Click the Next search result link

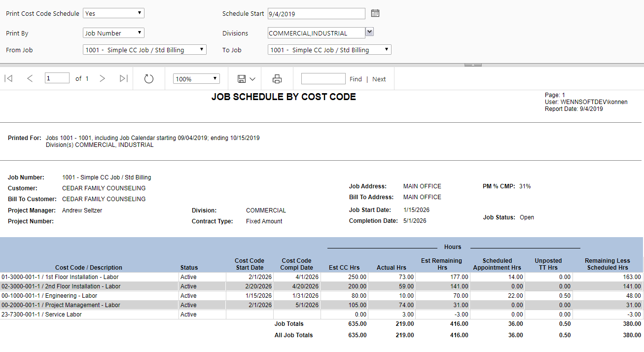pyautogui.click(x=379, y=79)
